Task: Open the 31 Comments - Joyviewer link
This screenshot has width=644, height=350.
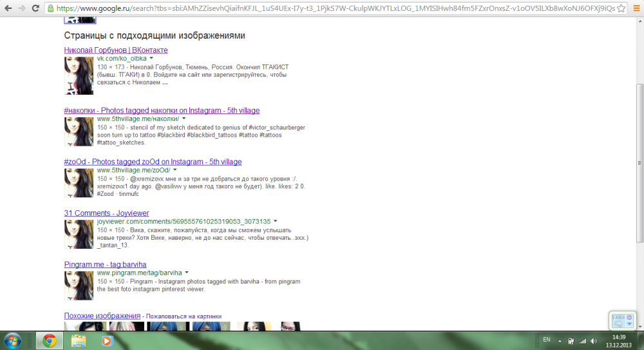Action: coord(106,213)
